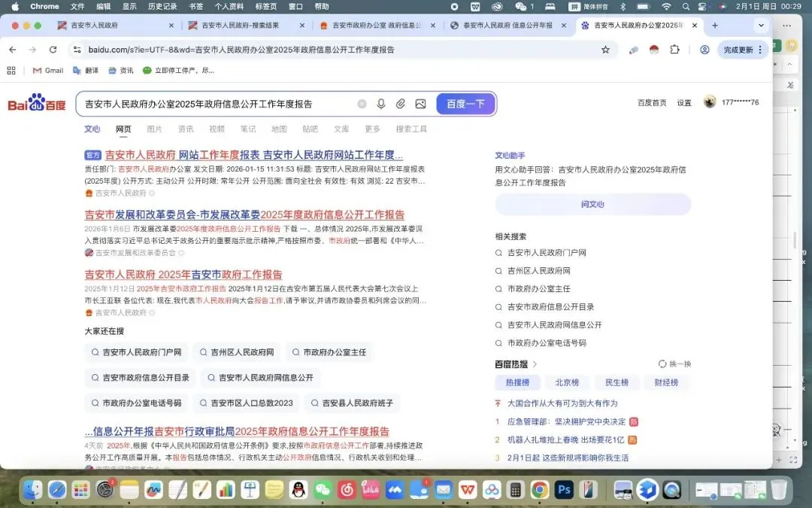Open result 吉安市人民政府 网站工作年度报表
This screenshot has height=508, width=812.
pos(254,155)
